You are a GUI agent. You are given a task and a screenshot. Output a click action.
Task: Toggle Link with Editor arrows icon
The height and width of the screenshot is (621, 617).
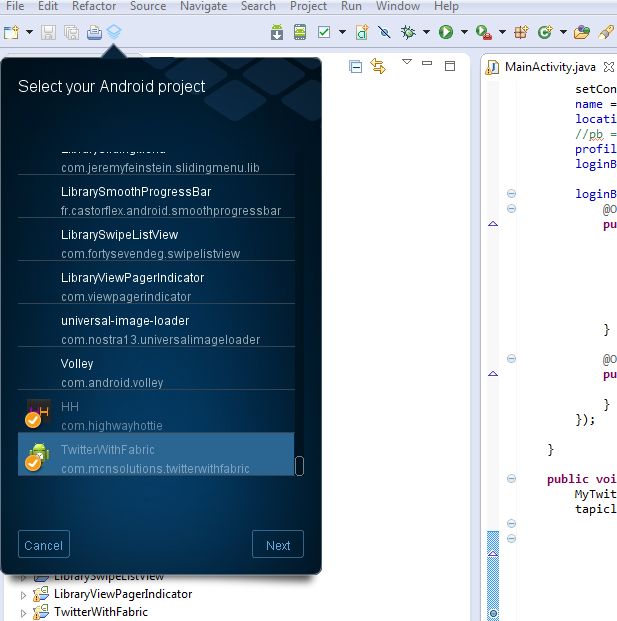[x=378, y=66]
